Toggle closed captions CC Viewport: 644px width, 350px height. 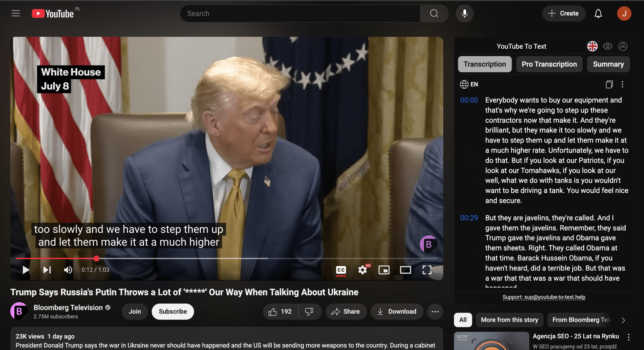click(341, 270)
